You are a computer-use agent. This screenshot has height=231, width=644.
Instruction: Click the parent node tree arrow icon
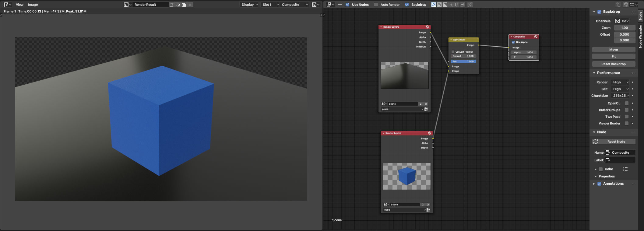tap(618, 5)
